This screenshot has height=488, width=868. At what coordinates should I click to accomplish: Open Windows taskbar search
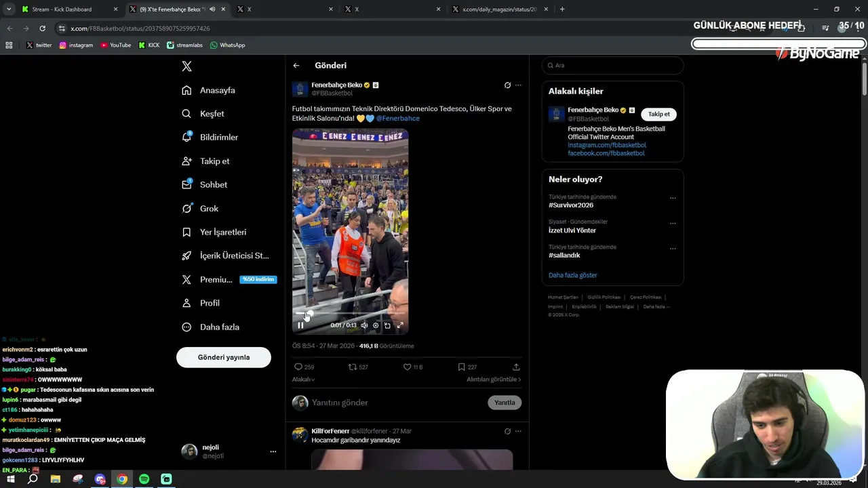coord(33,479)
